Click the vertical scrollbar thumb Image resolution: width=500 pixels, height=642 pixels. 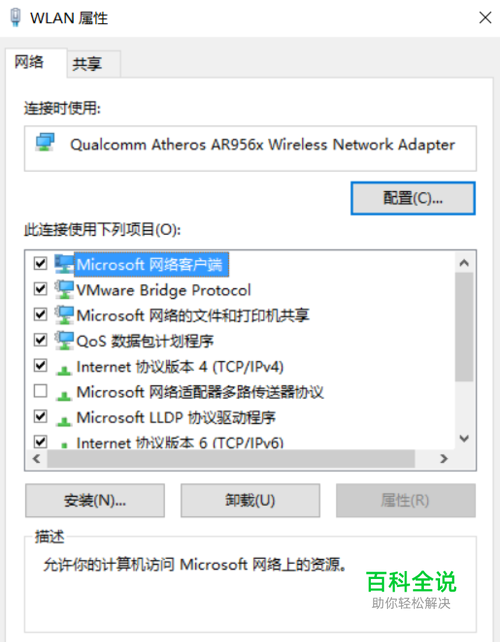464,327
